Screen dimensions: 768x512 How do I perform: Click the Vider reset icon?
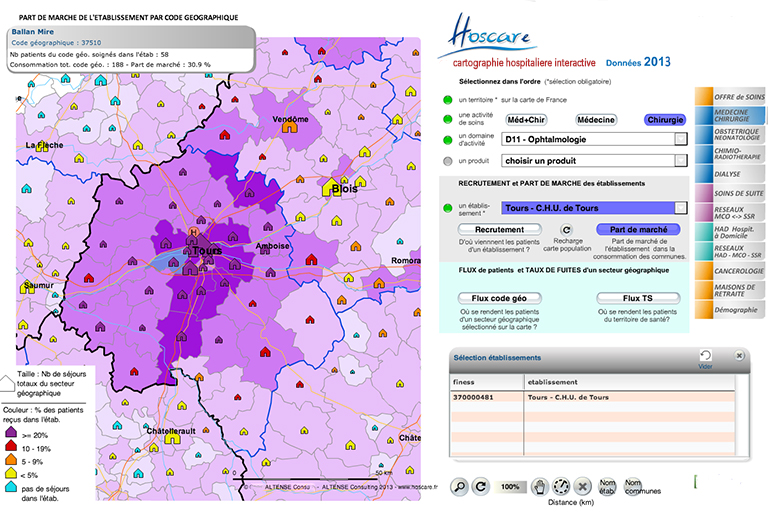[x=705, y=356]
